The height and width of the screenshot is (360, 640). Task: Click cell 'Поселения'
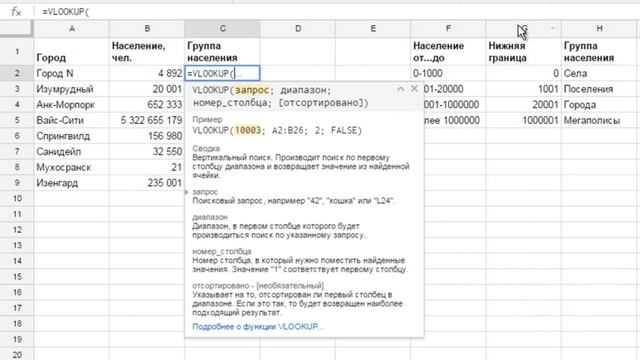coord(599,89)
